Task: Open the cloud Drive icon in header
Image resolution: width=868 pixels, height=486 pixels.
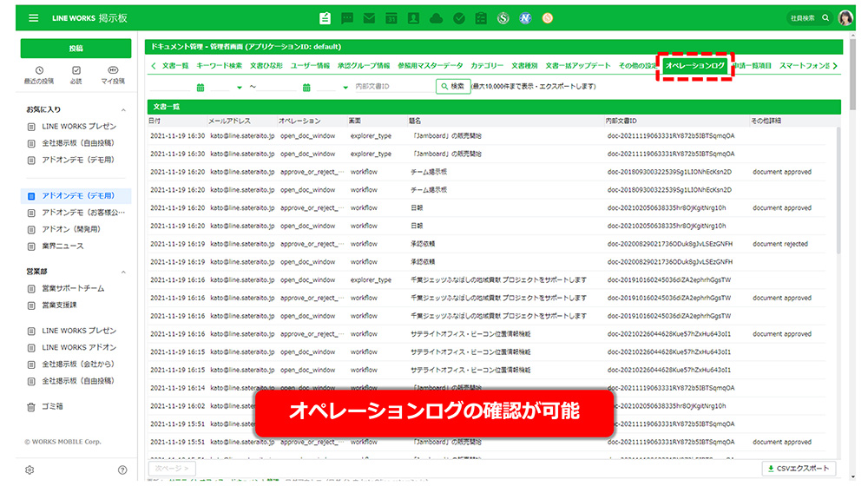Action: point(437,18)
